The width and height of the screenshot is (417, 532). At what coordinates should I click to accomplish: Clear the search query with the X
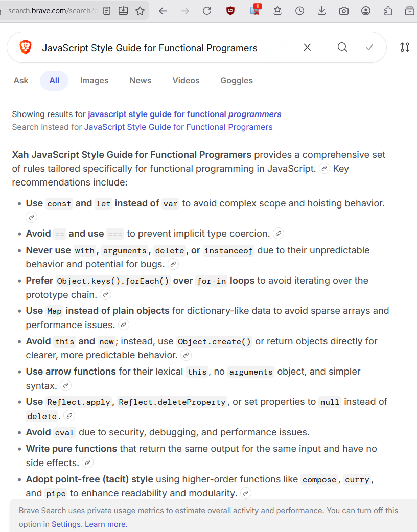pyautogui.click(x=307, y=47)
